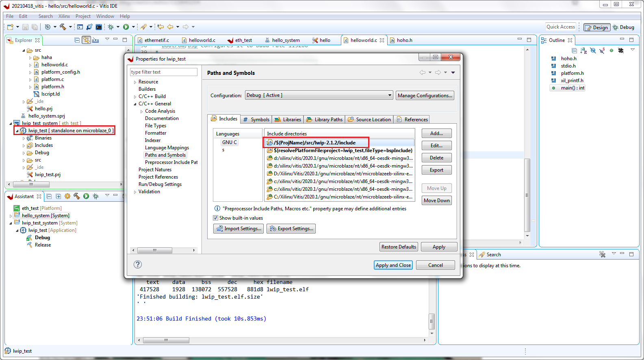The width and height of the screenshot is (644, 360).
Task: Toggle Link with Editor in Explorer
Action: click(x=86, y=40)
